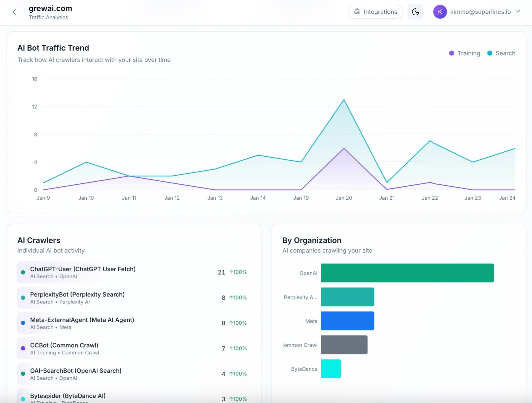Click the purple dot beside CCBot
The width and height of the screenshot is (532, 403).
click(x=23, y=348)
